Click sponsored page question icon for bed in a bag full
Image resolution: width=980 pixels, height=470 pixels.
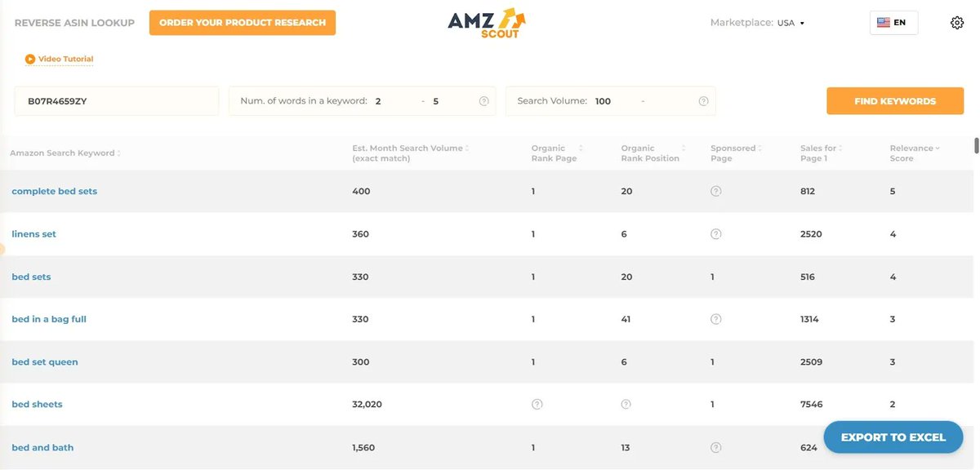715,319
